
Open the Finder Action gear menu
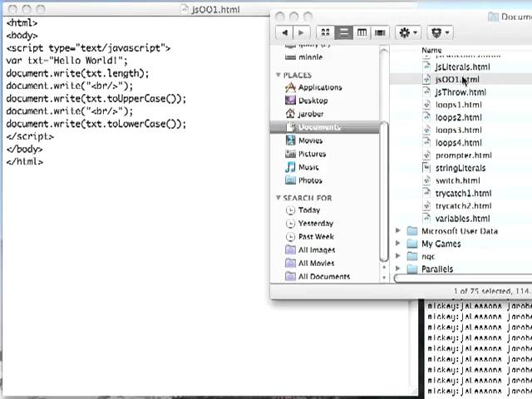tap(408, 32)
